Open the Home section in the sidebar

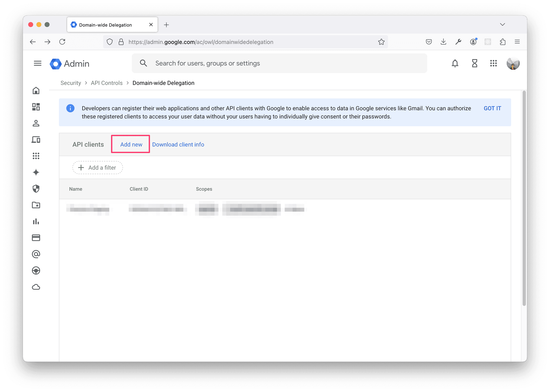coord(36,90)
